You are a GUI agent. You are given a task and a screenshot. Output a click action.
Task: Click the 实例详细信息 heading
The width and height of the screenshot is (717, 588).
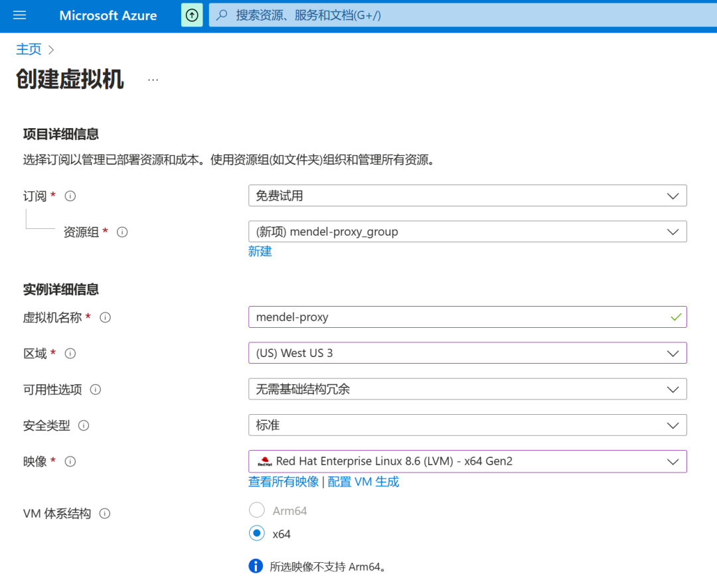point(61,289)
